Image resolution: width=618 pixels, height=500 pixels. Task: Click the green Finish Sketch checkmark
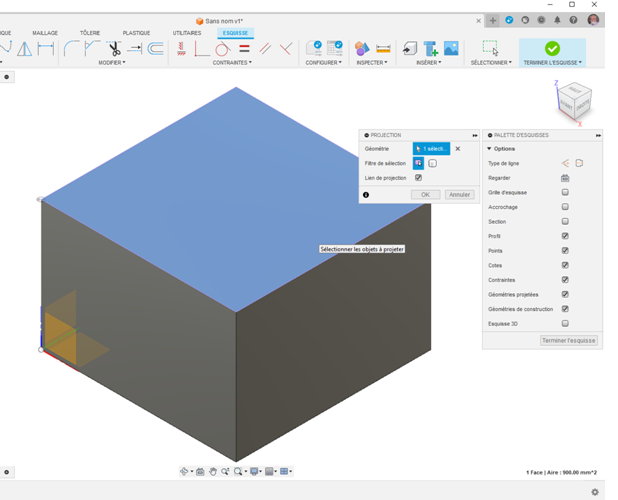pos(552,48)
